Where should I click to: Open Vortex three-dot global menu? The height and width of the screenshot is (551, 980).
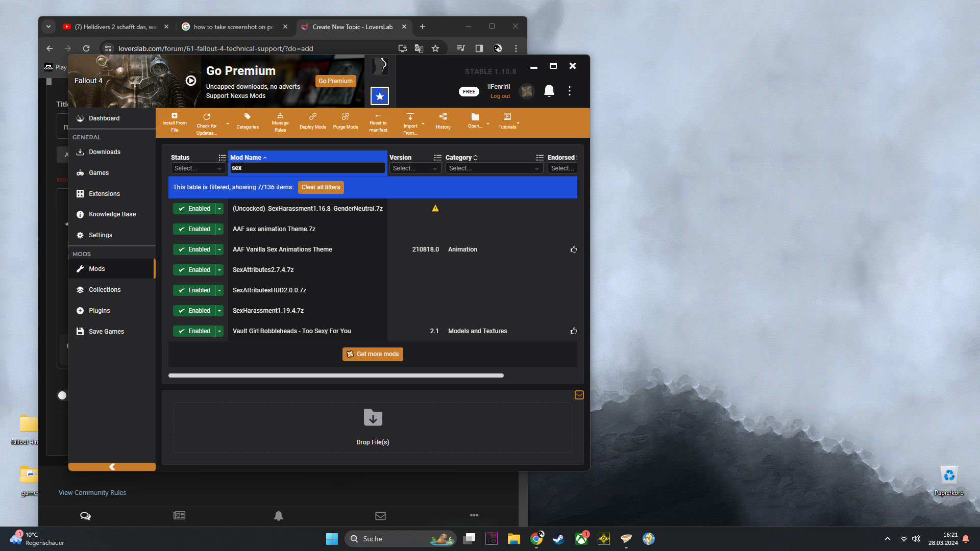coord(570,91)
